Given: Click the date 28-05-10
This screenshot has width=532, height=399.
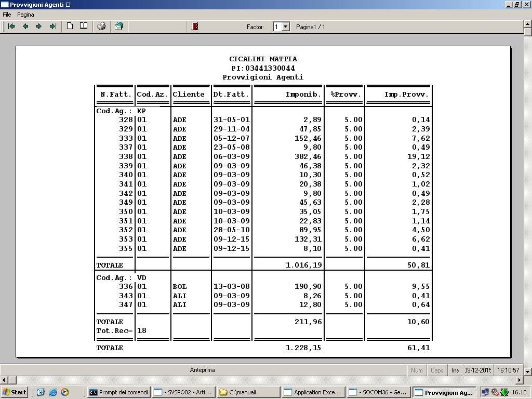Looking at the screenshot, I should click(232, 230).
